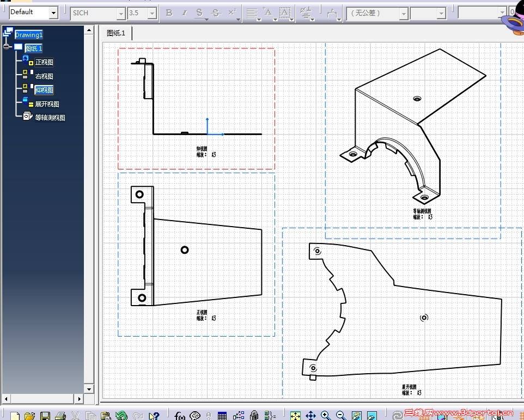Toggle Superscript x² formatting
Image resolution: width=524 pixels, height=420 pixels.
tap(232, 13)
